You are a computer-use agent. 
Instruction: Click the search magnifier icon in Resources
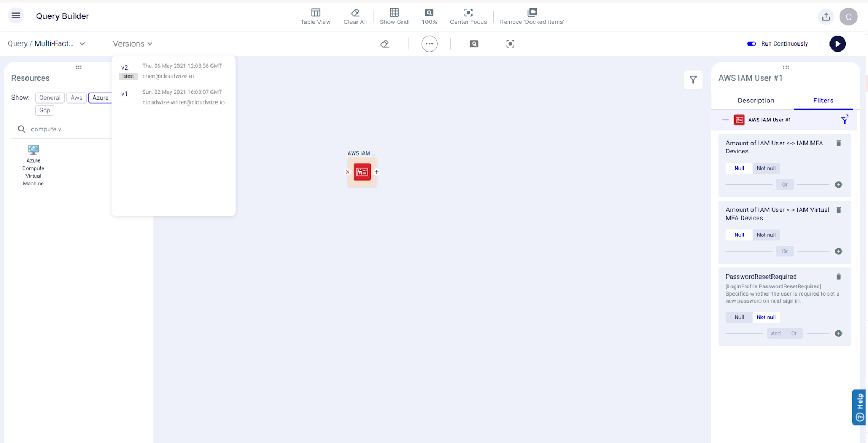pyautogui.click(x=22, y=129)
